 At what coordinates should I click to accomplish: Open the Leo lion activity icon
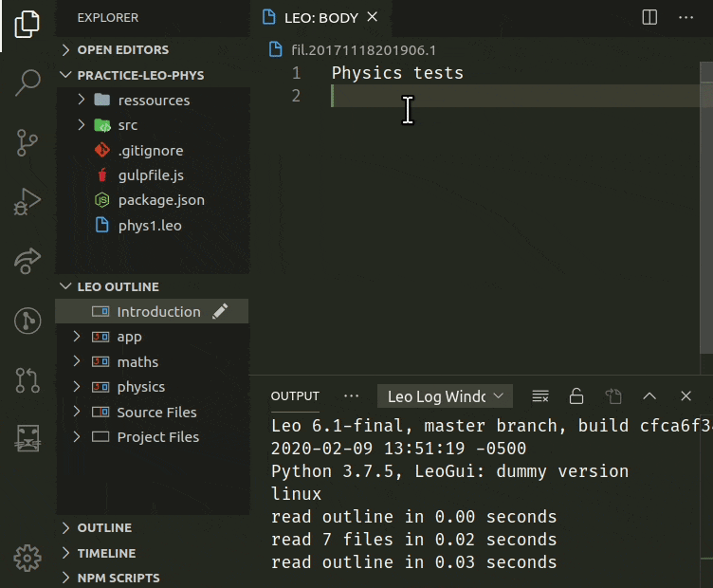pos(27,438)
